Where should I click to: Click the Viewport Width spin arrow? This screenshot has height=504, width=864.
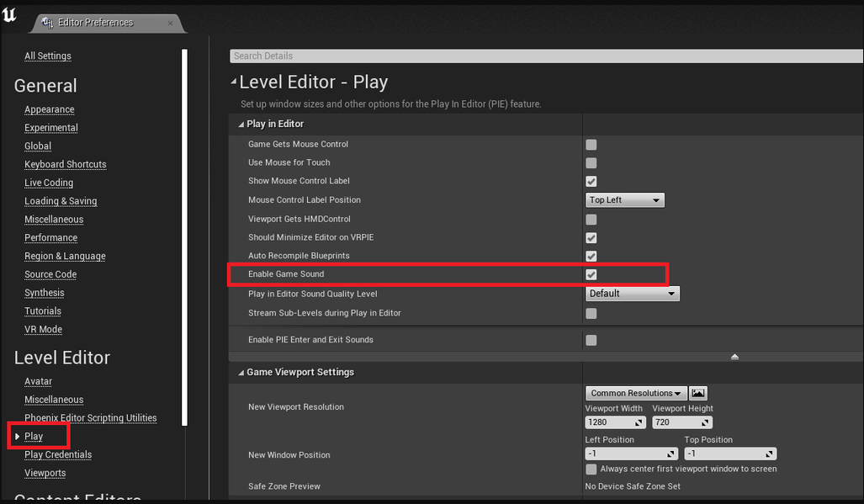(639, 422)
